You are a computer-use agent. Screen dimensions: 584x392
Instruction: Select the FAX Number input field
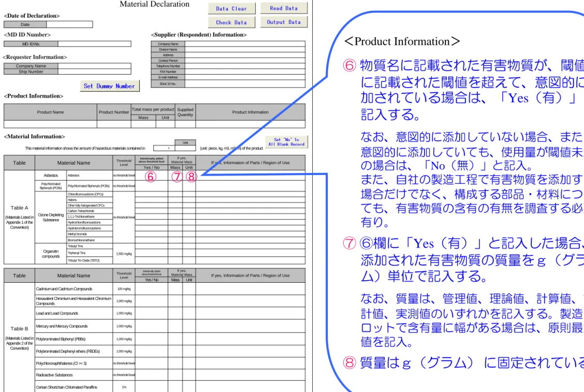coord(245,72)
